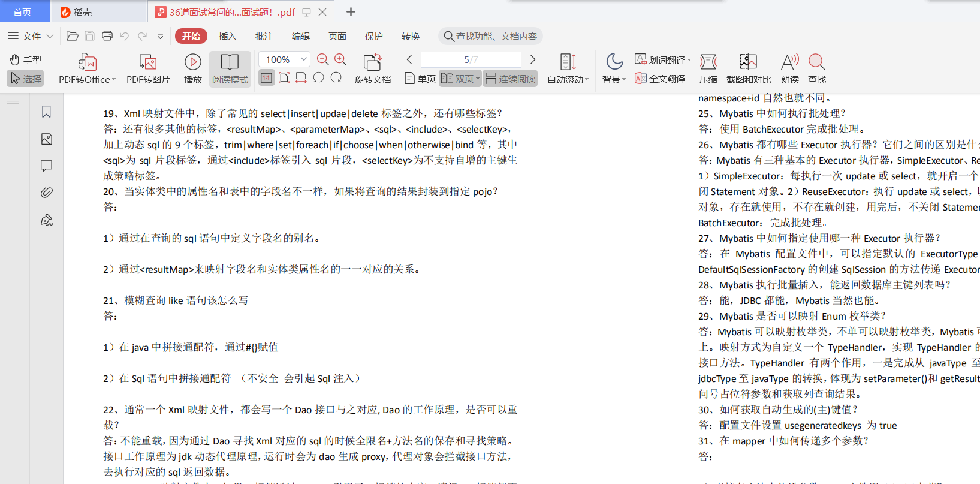Click the page number field 5/7
This screenshot has height=484, width=980.
(471, 59)
